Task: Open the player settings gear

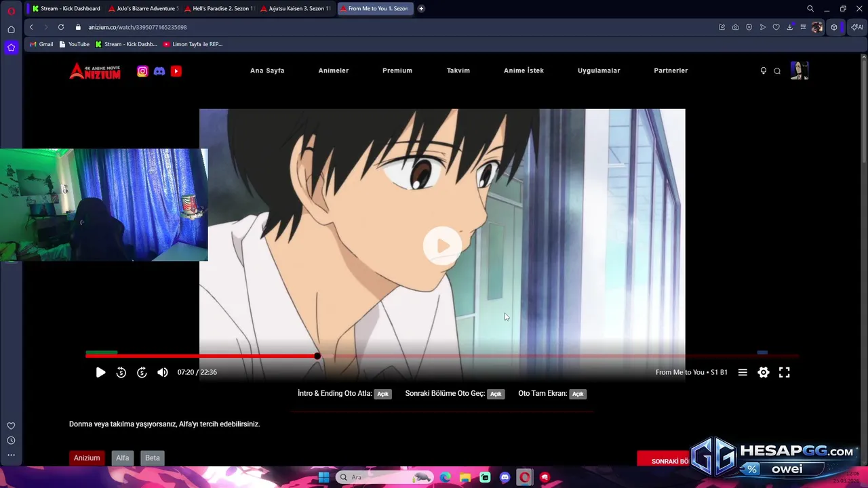Action: 764,372
